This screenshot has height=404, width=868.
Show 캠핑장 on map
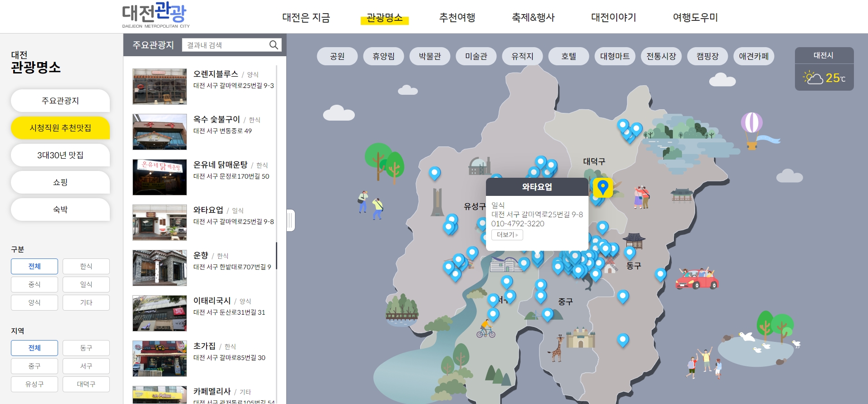(707, 56)
